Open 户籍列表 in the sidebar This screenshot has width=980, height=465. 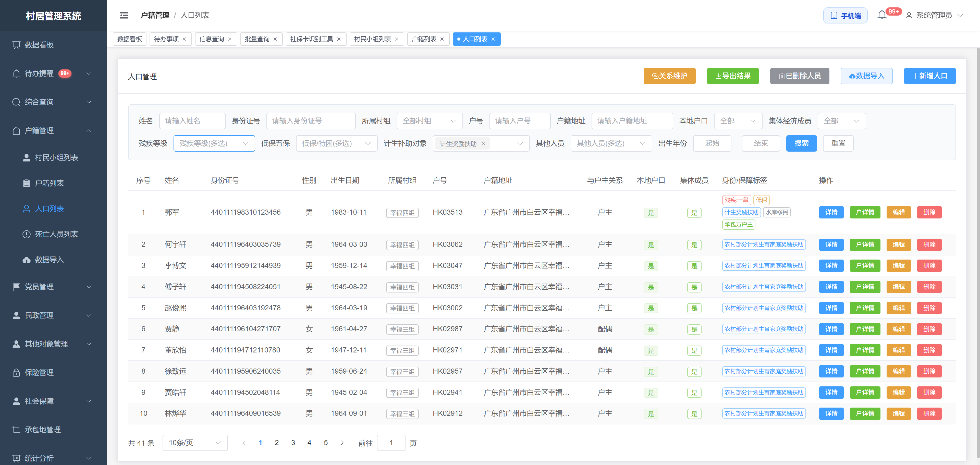coord(54,183)
